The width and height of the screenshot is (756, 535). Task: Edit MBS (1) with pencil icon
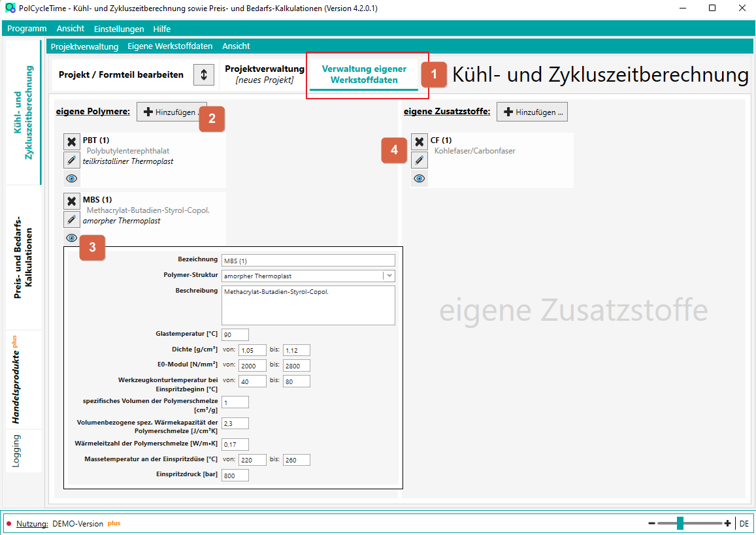(x=72, y=219)
